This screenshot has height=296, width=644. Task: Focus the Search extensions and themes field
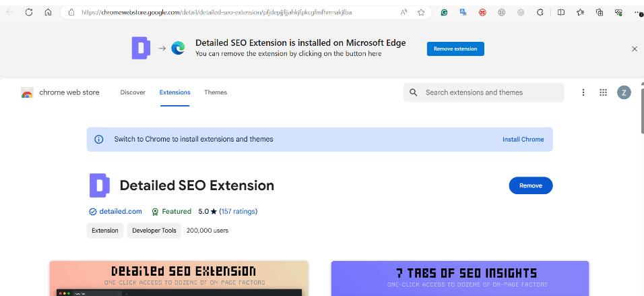tap(484, 92)
